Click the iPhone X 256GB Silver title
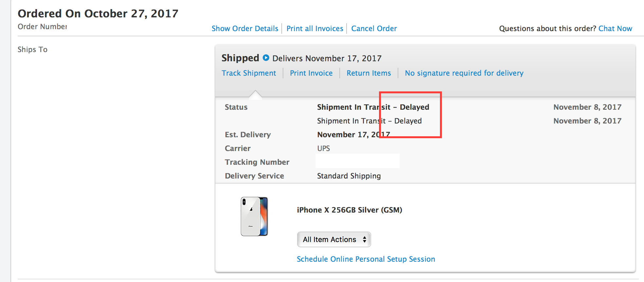The height and width of the screenshot is (282, 644). pyautogui.click(x=349, y=210)
